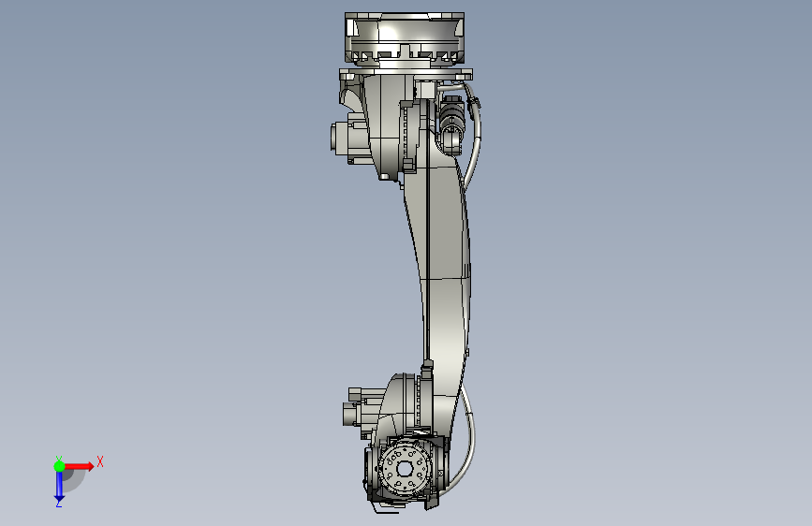Click the green Y axis dot of the triad
Viewport: 812px width, 526px height.
[x=60, y=466]
